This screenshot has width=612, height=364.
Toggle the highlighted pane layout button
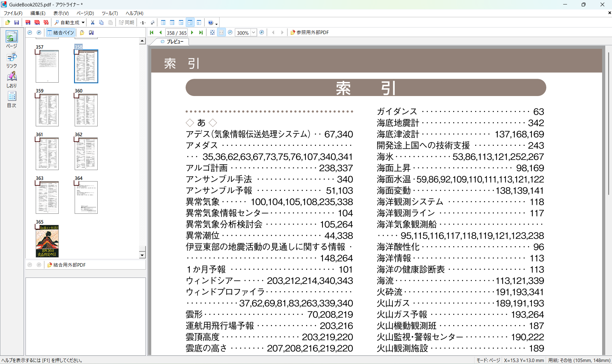[x=190, y=23]
